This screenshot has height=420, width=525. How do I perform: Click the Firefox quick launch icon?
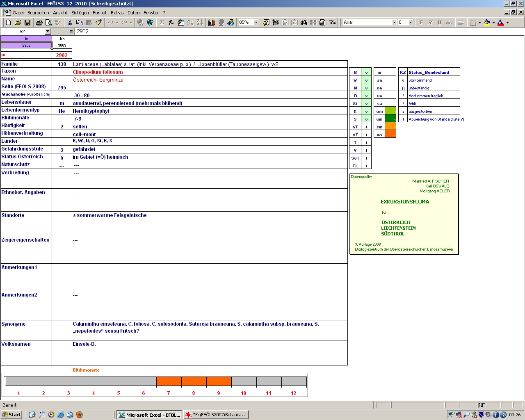click(x=80, y=415)
